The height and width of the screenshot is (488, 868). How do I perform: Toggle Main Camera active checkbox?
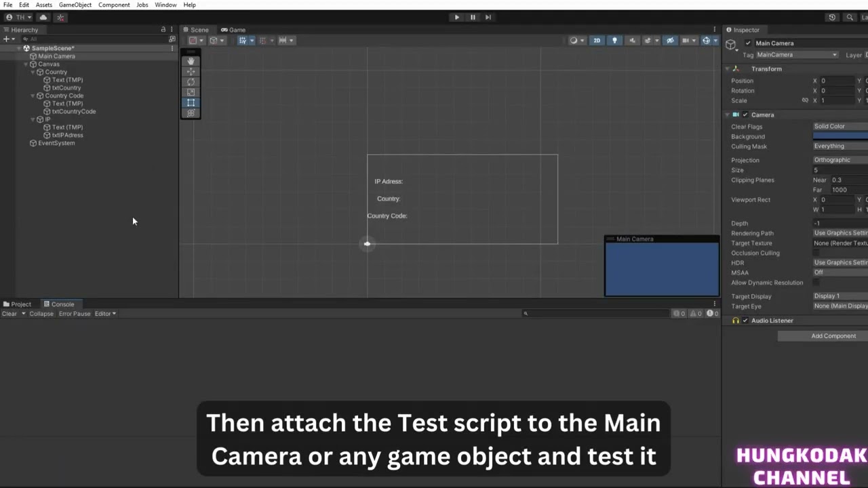(748, 43)
